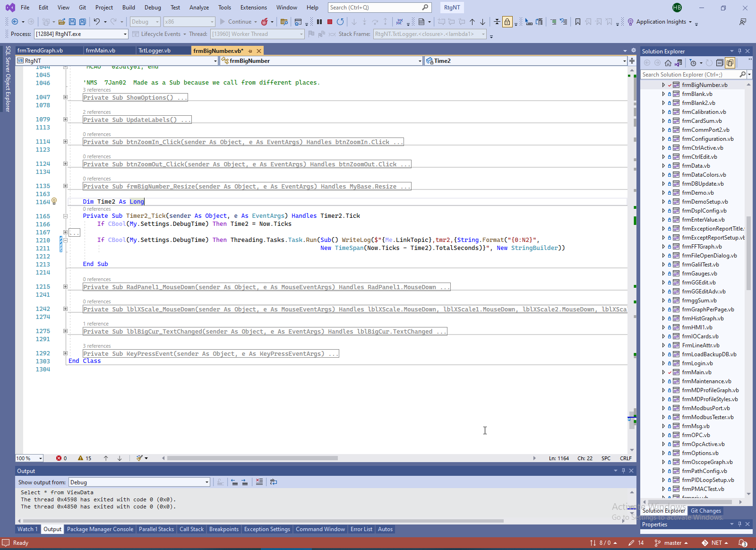Image resolution: width=756 pixels, height=550 pixels.
Task: Stop debugging with the red square
Action: tap(330, 22)
